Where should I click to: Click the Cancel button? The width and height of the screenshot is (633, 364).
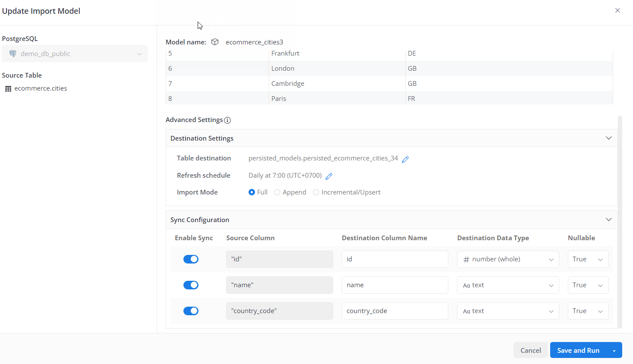[531, 350]
